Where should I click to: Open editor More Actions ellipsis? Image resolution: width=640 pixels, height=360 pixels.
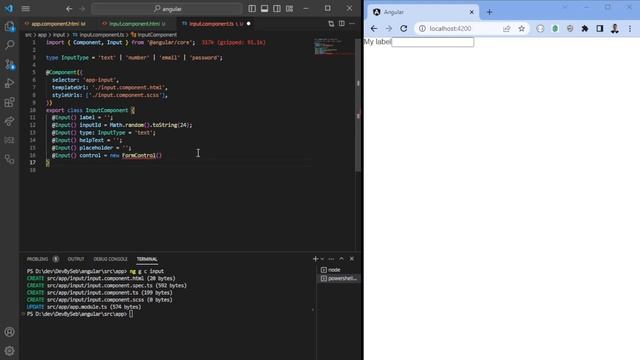(352, 24)
